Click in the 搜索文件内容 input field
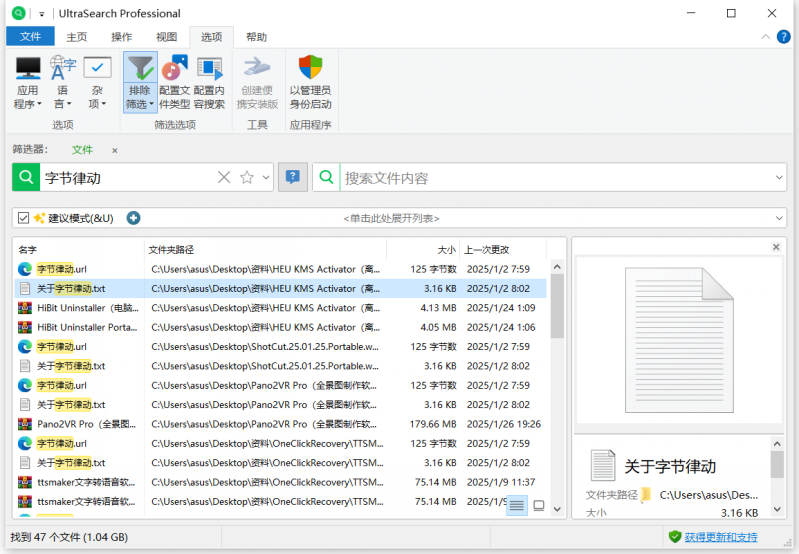This screenshot has height=554, width=799. click(555, 178)
